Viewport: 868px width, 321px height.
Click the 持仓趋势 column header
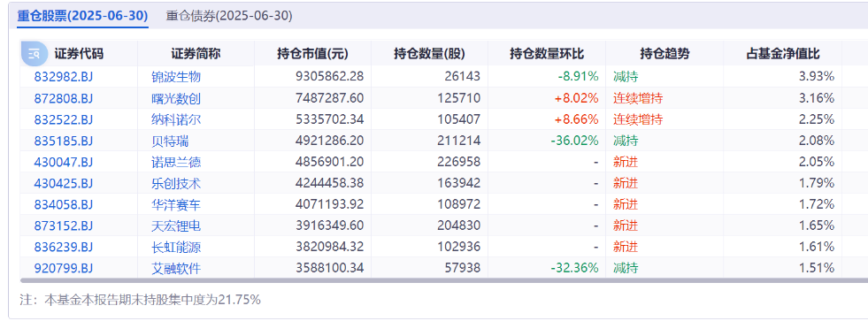tap(664, 54)
